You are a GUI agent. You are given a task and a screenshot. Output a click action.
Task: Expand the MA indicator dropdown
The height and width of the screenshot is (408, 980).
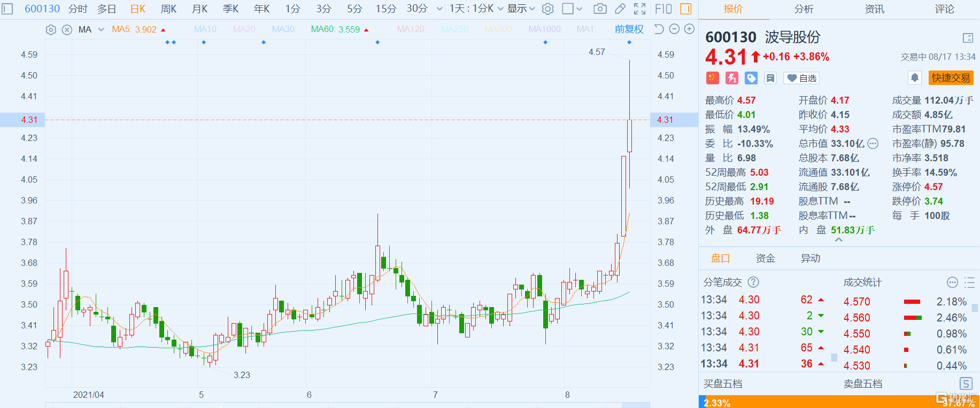click(101, 30)
